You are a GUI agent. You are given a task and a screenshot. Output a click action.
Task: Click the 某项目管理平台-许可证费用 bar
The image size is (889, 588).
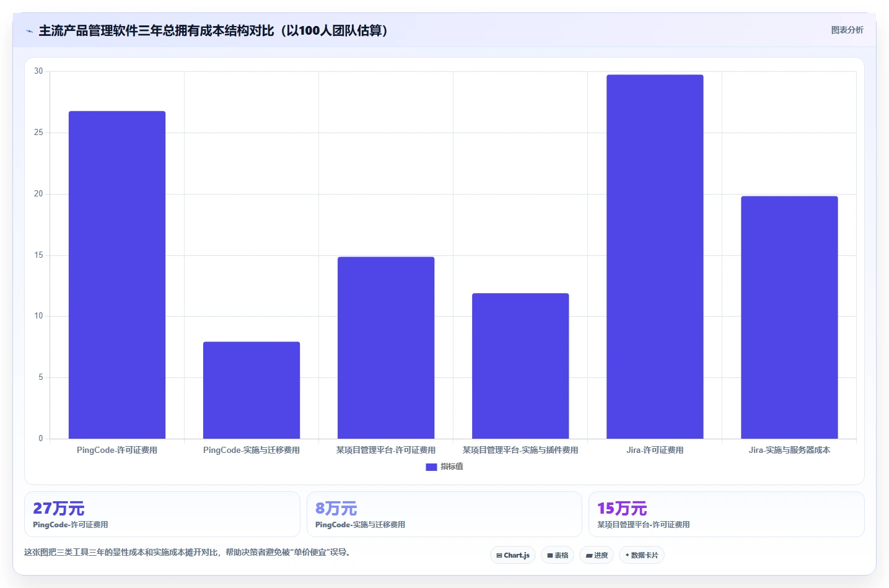tap(386, 348)
